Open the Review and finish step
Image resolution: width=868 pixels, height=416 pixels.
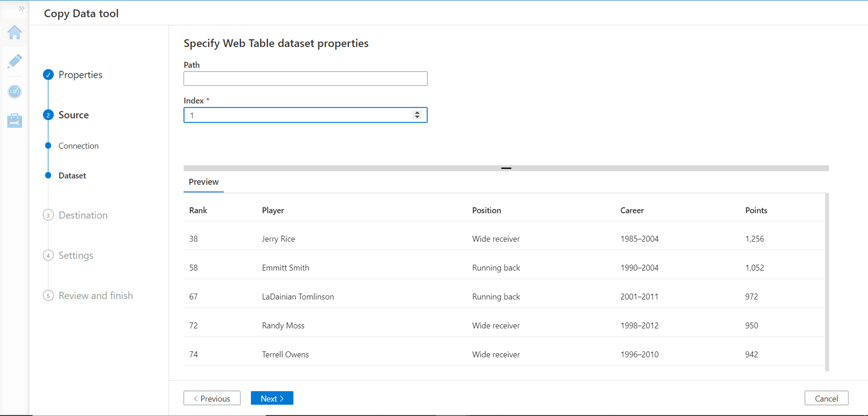pyautogui.click(x=95, y=295)
